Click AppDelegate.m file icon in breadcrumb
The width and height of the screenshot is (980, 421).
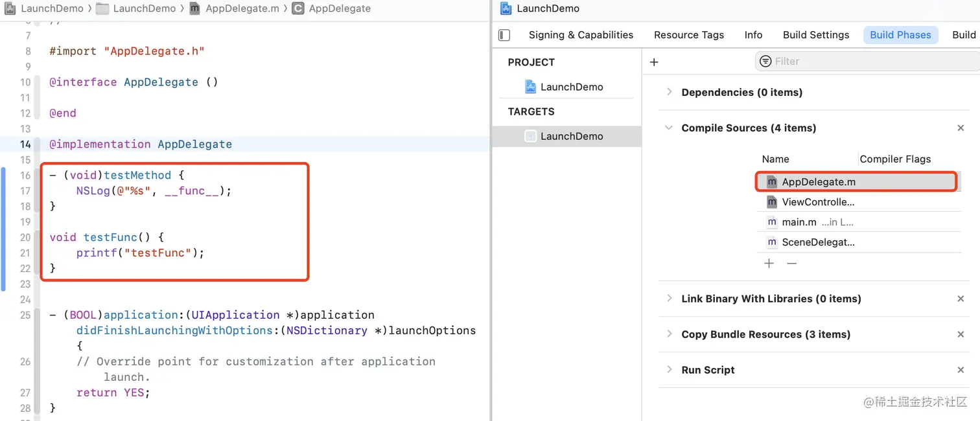pyautogui.click(x=194, y=8)
